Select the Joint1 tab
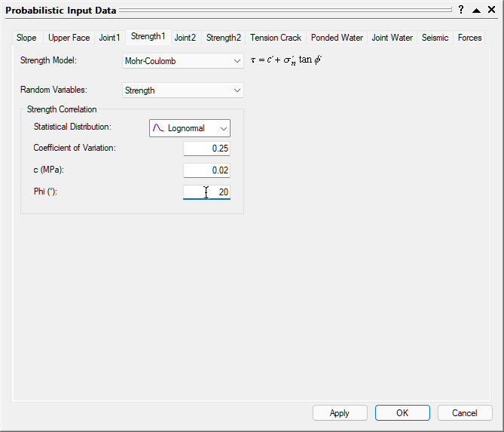The image size is (504, 432). click(x=109, y=38)
